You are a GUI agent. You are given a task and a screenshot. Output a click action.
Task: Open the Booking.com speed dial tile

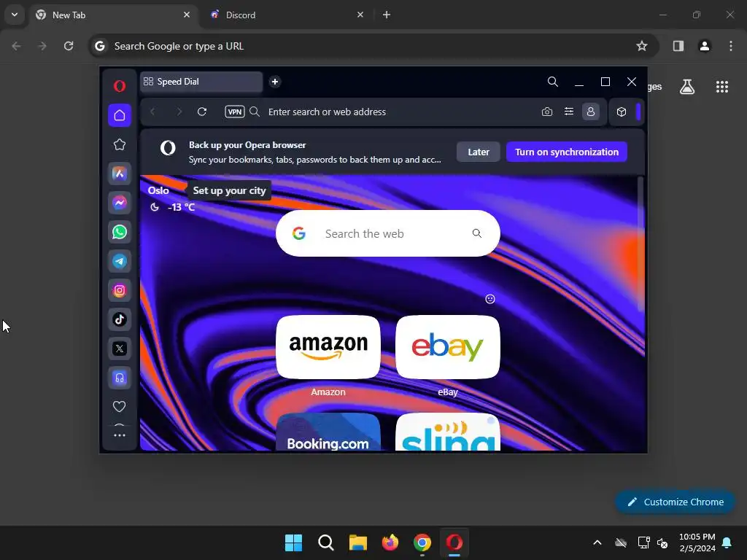click(x=328, y=432)
